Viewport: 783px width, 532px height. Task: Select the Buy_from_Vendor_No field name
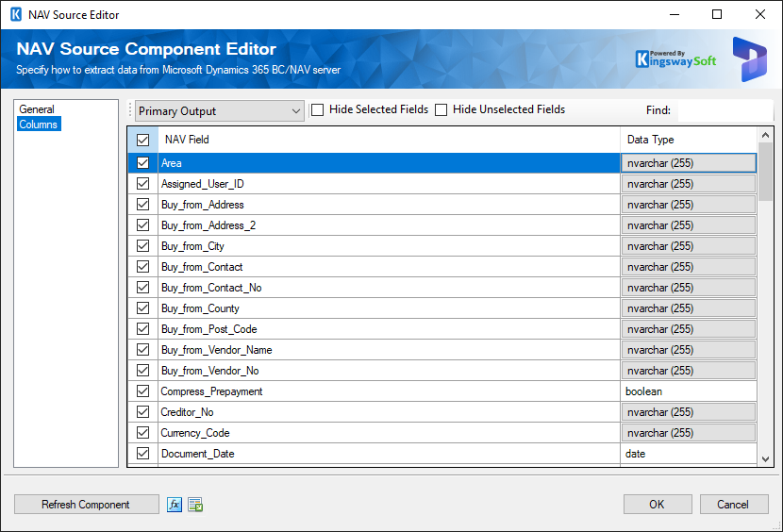(x=389, y=370)
